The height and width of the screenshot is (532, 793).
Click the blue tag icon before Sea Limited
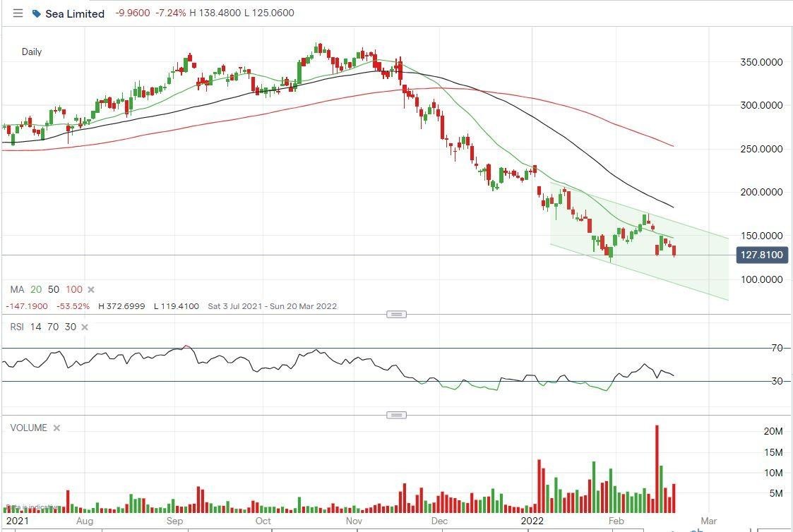[37, 13]
